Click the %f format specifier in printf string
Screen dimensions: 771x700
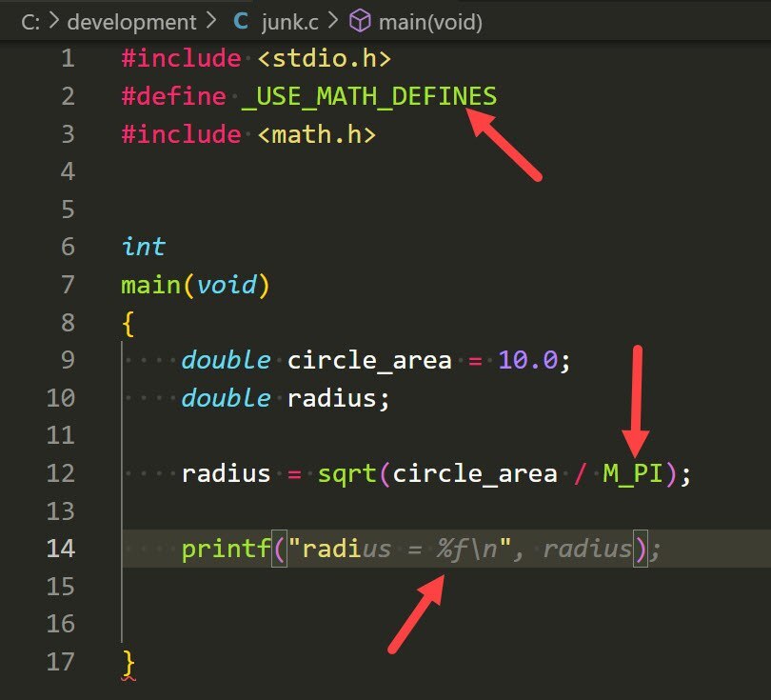pos(451,549)
